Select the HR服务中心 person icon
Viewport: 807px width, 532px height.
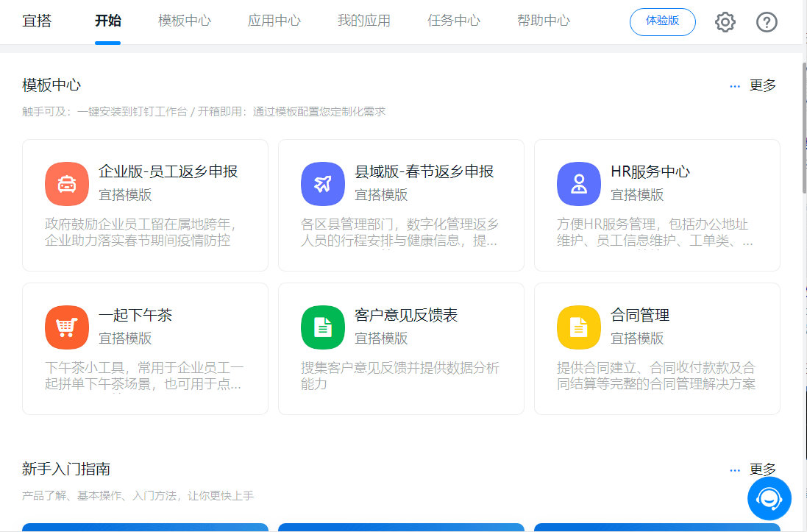pos(579,184)
